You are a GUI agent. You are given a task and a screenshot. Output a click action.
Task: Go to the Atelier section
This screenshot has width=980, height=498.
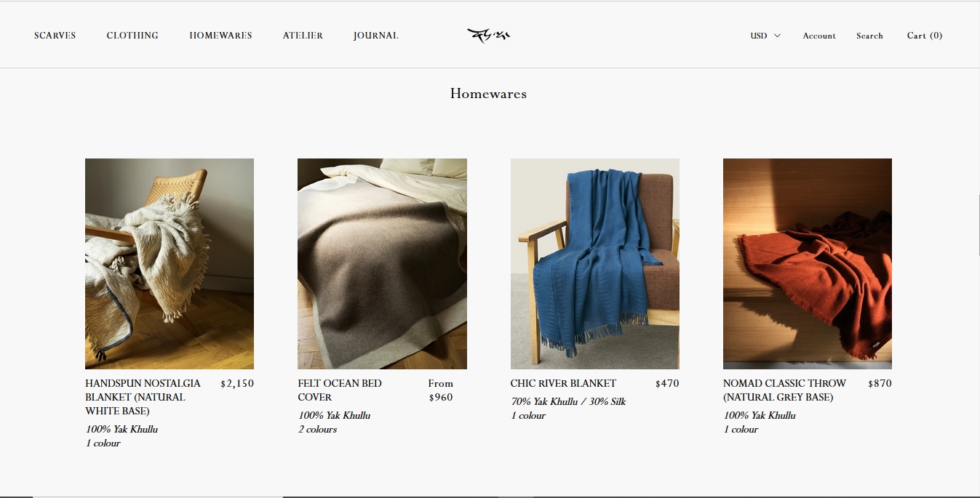pyautogui.click(x=303, y=36)
